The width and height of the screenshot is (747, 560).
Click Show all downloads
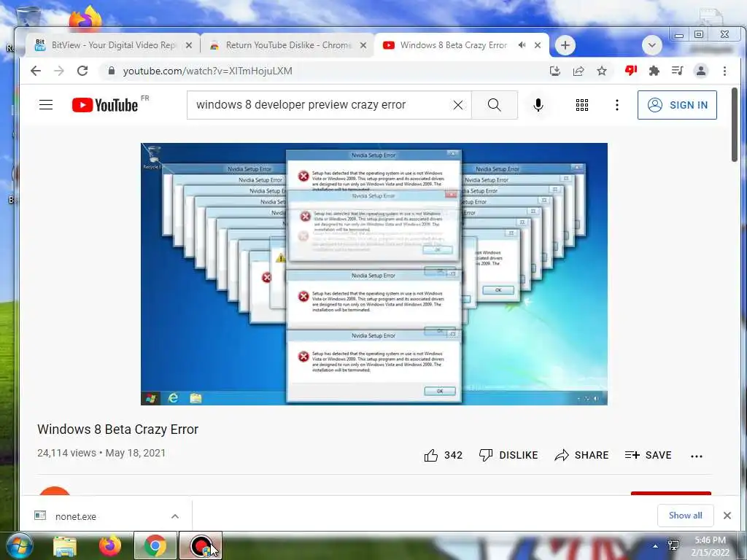685,516
